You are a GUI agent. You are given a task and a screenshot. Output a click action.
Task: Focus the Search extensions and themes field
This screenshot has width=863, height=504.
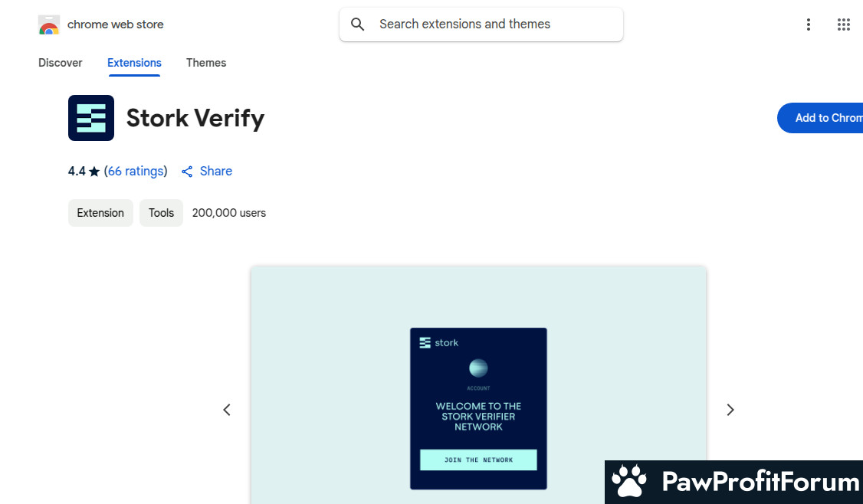(491, 25)
